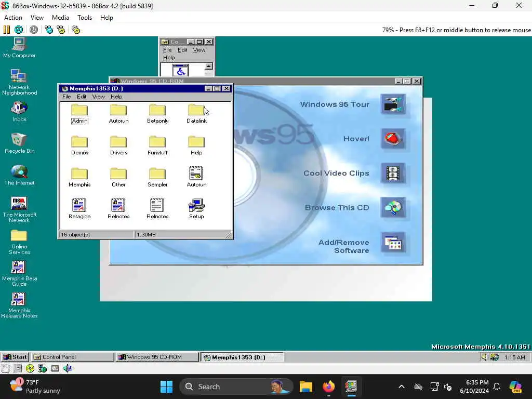The width and height of the screenshot is (532, 399).
Task: Open Edit menu in Memphis1353 window
Action: click(82, 97)
